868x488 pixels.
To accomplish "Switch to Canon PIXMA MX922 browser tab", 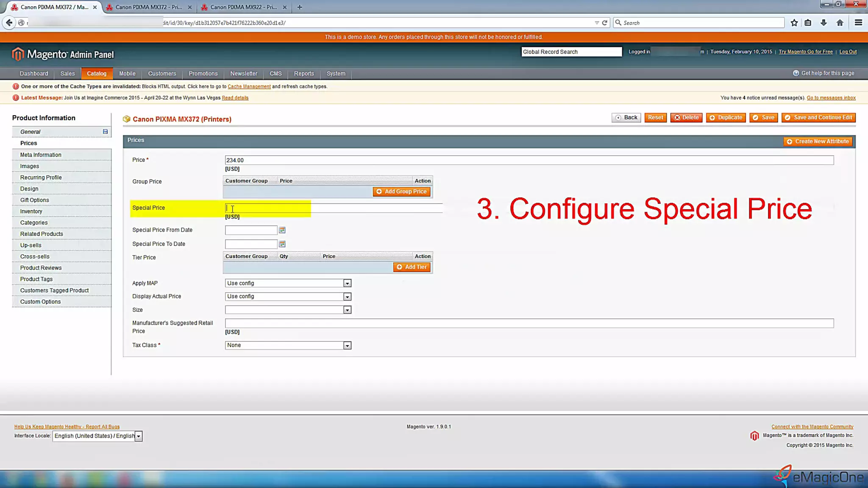I will (243, 7).
